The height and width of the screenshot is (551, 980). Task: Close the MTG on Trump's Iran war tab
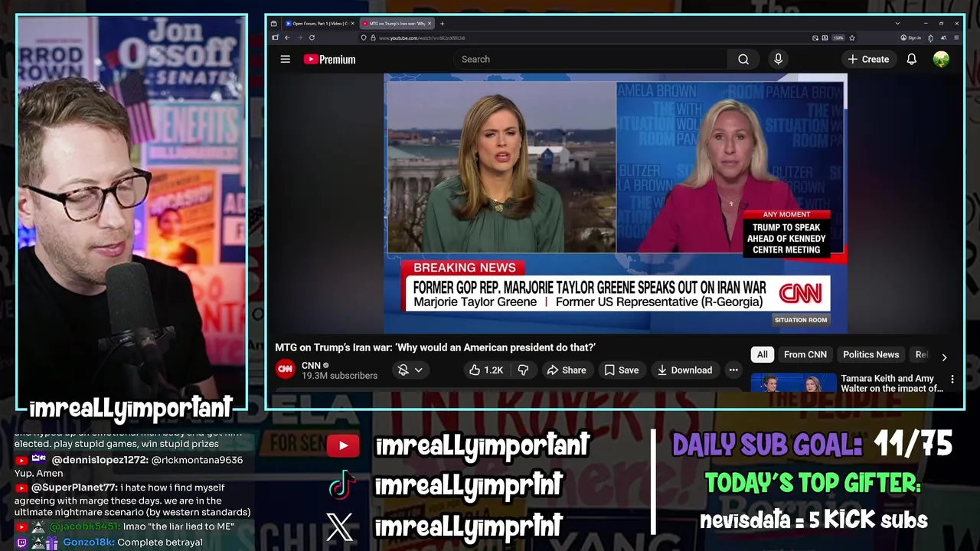[430, 24]
